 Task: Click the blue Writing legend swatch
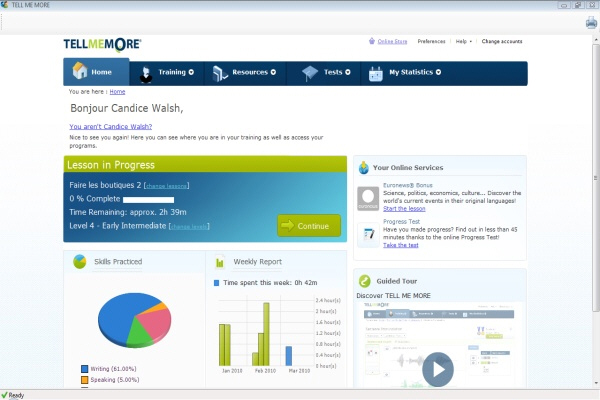click(x=85, y=369)
